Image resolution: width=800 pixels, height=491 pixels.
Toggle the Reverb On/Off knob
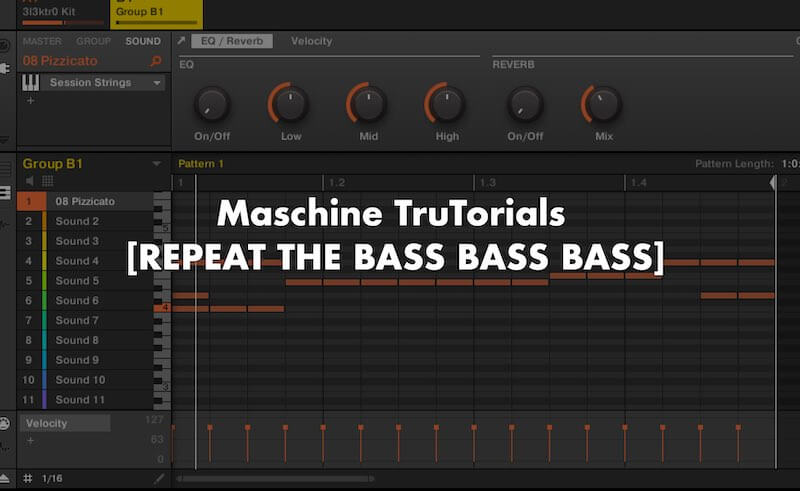[x=524, y=104]
